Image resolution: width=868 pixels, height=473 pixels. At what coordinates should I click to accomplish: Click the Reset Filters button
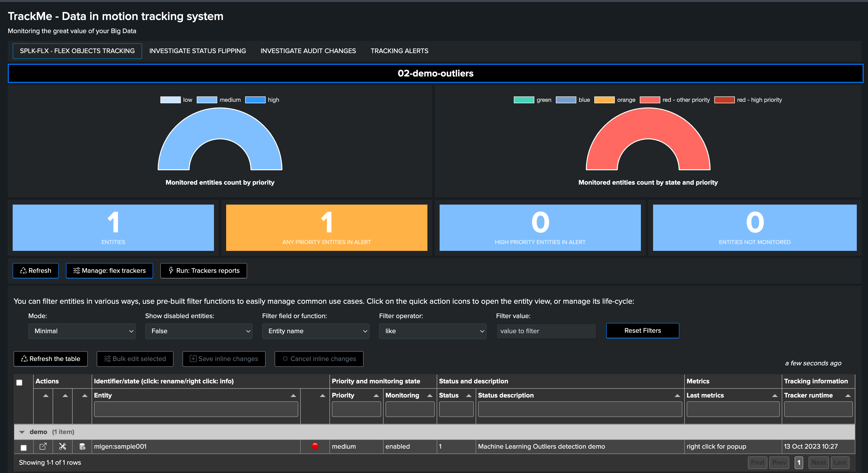click(643, 331)
